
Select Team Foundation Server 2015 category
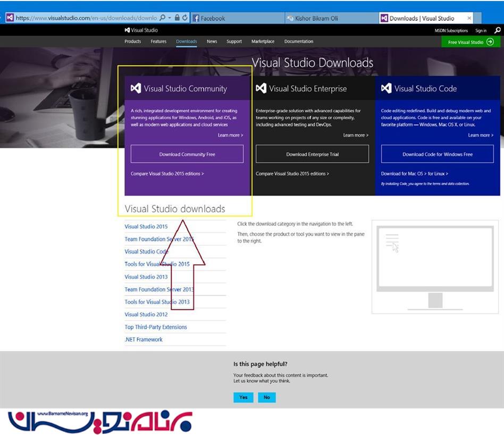point(159,239)
